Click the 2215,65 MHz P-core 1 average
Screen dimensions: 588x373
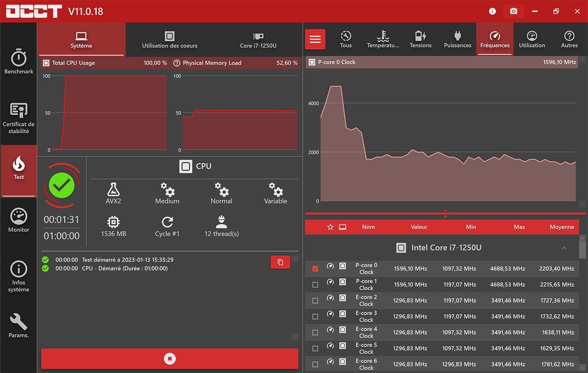pos(556,285)
